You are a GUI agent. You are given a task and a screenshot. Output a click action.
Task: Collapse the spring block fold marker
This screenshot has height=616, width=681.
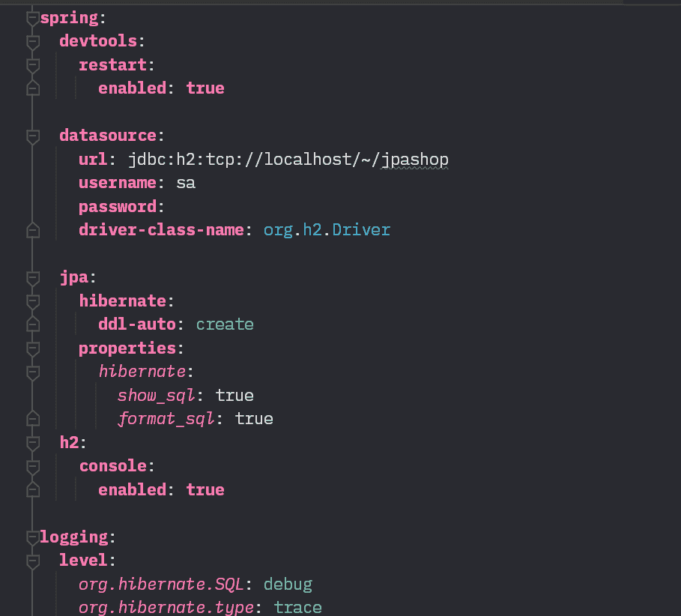pyautogui.click(x=32, y=19)
